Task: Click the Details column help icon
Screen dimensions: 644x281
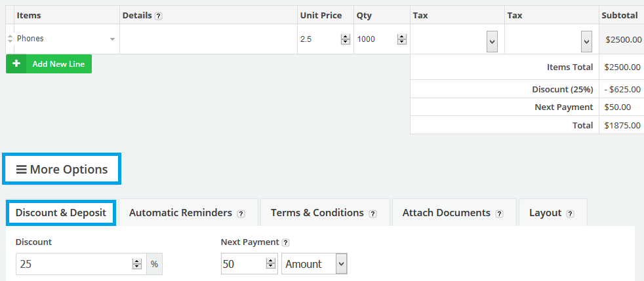Action: click(x=159, y=16)
